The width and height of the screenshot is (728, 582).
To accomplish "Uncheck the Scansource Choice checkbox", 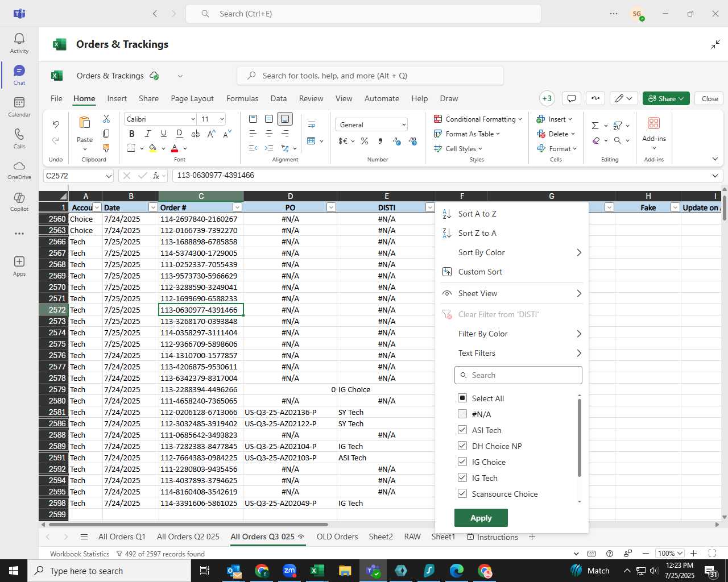I will click(462, 493).
